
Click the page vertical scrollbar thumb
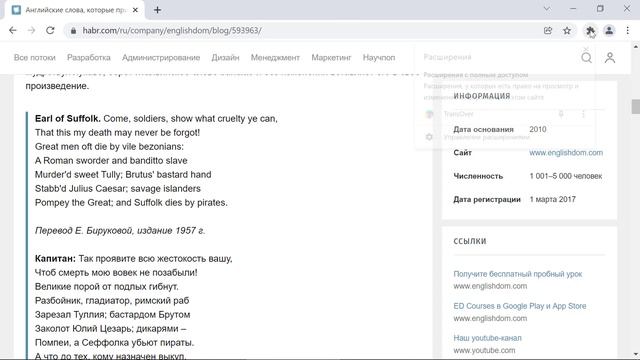pos(636,107)
